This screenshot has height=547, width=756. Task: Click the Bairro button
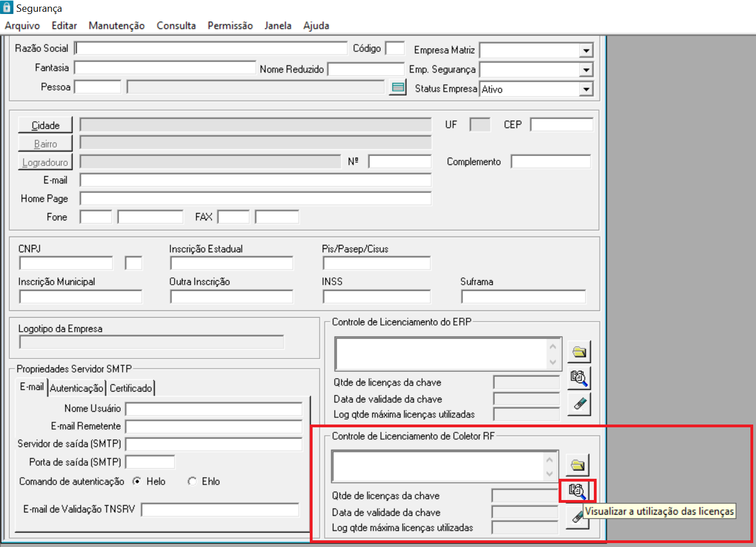[x=45, y=144]
